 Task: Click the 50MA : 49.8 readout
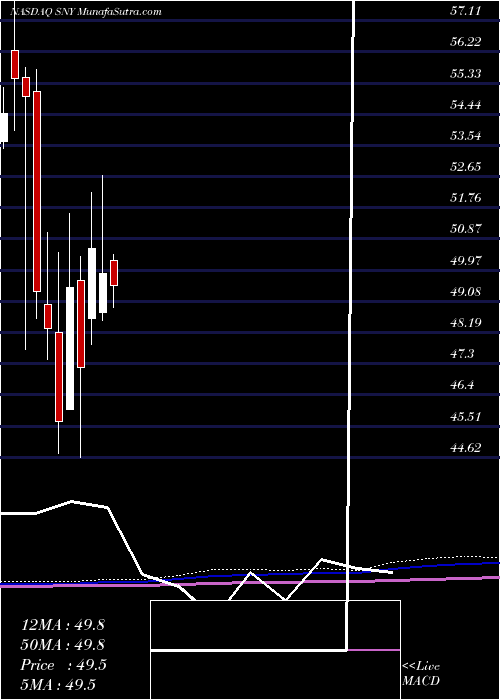click(x=62, y=645)
